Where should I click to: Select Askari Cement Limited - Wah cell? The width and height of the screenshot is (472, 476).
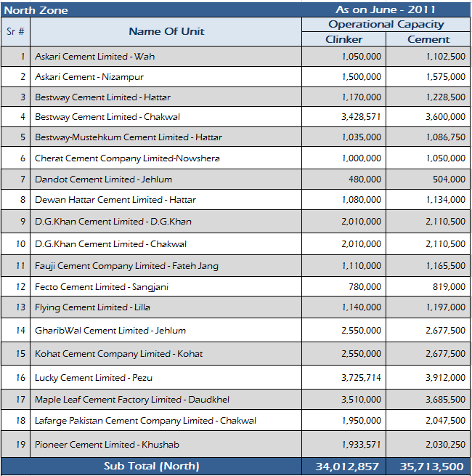point(94,56)
